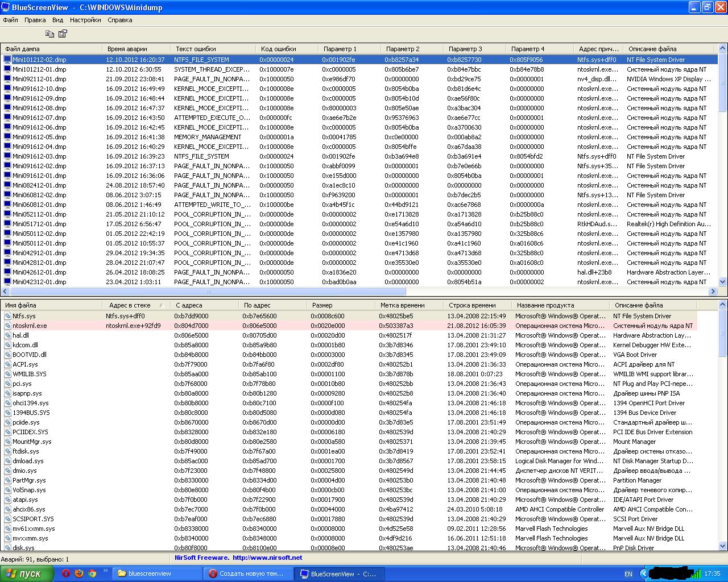The width and height of the screenshot is (728, 582).
Task: Open the Вид menu
Action: pos(58,20)
